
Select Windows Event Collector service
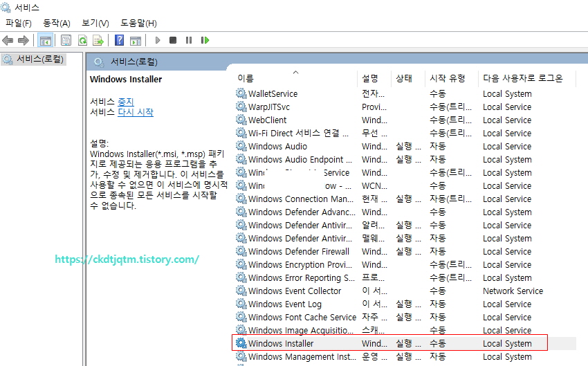tap(295, 291)
